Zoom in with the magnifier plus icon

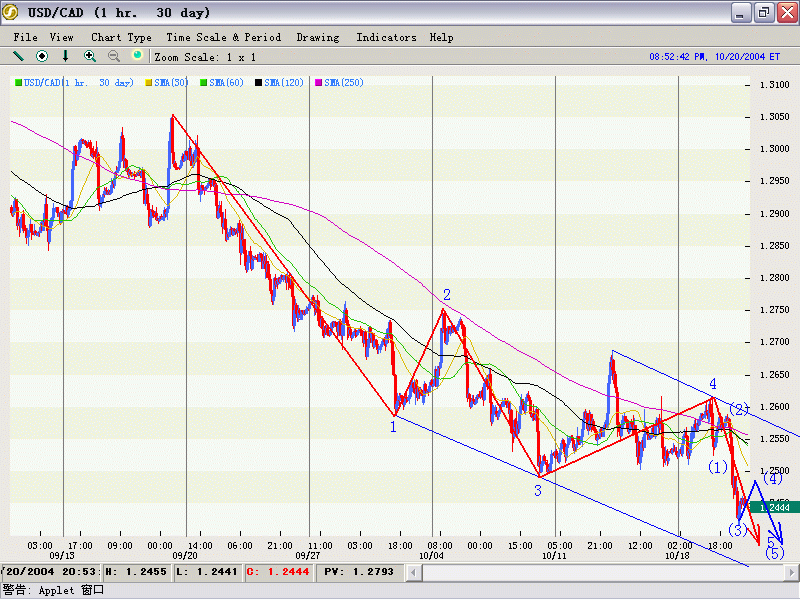90,57
